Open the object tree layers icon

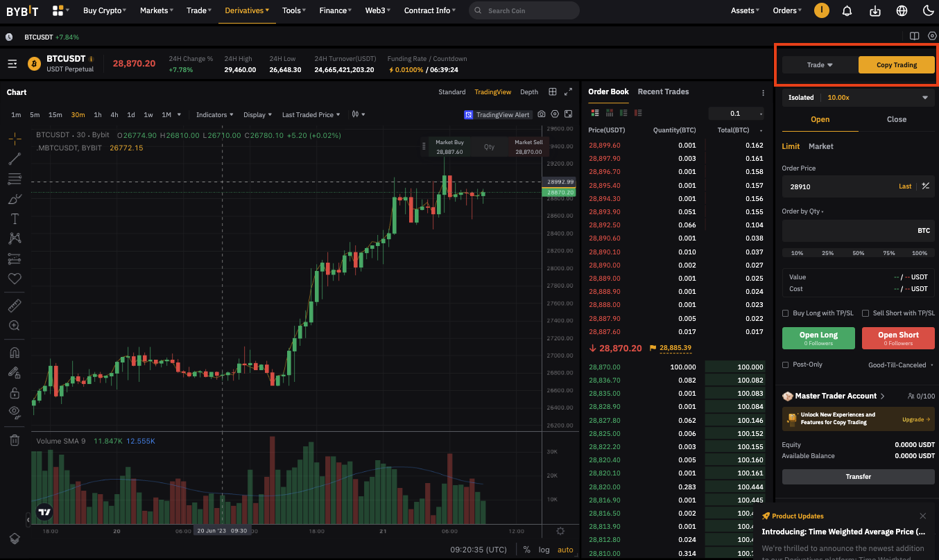[15, 539]
